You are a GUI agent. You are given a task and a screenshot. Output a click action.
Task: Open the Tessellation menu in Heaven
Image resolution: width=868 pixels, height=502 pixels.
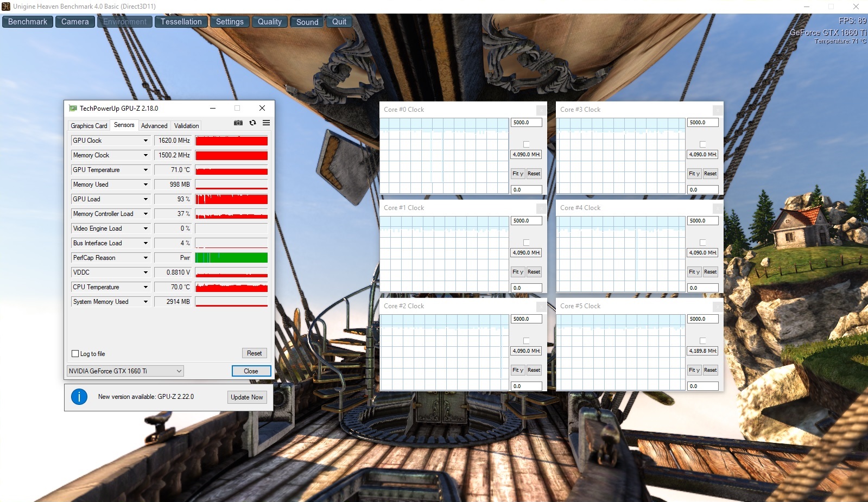(181, 22)
